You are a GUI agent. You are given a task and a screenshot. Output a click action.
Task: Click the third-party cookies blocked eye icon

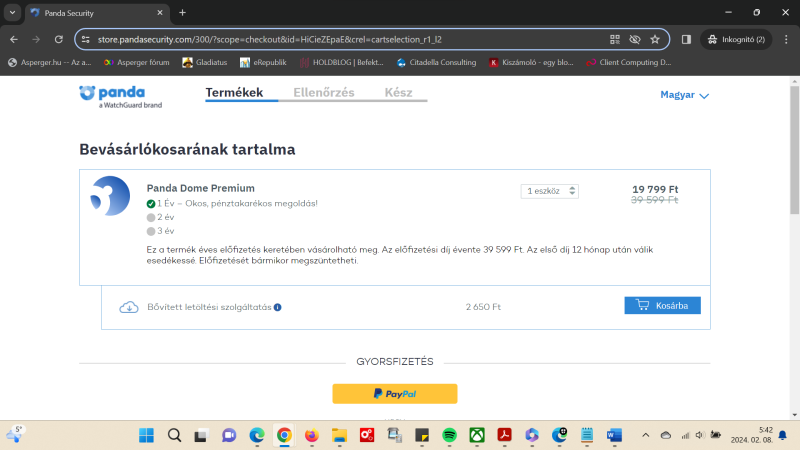[x=635, y=39]
